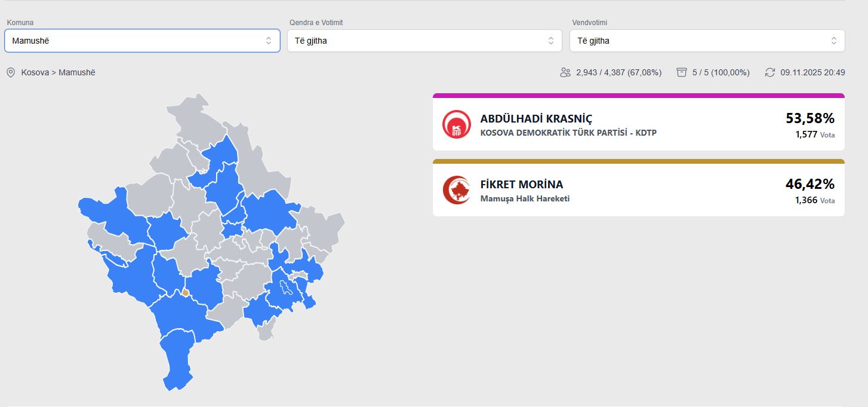Image resolution: width=868 pixels, height=407 pixels.
Task: Click the KDTP party logo
Action: point(457,125)
